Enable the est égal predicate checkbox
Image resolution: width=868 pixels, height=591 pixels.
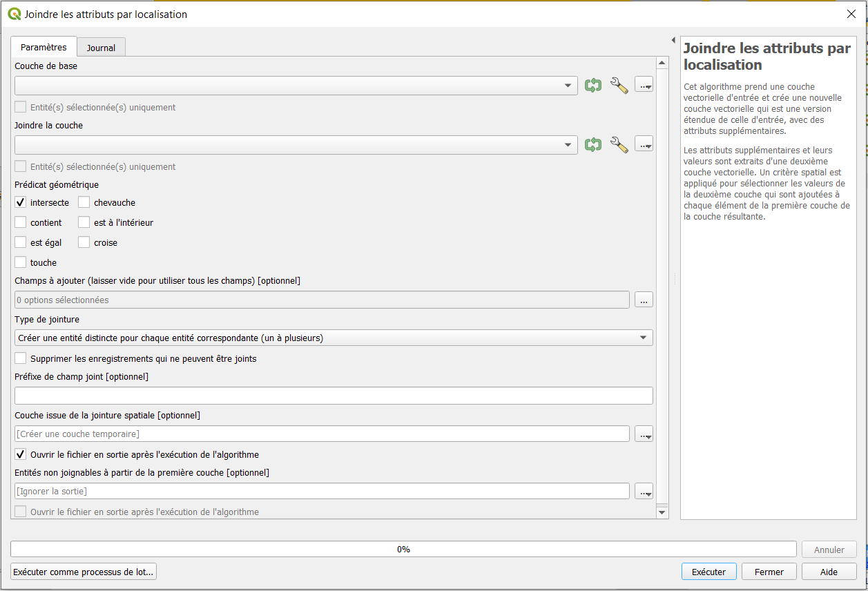(x=21, y=242)
